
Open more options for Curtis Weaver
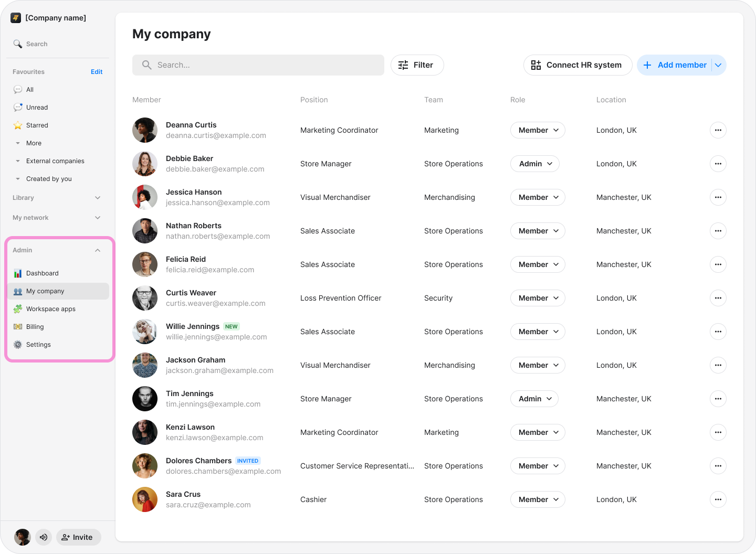[x=718, y=298]
